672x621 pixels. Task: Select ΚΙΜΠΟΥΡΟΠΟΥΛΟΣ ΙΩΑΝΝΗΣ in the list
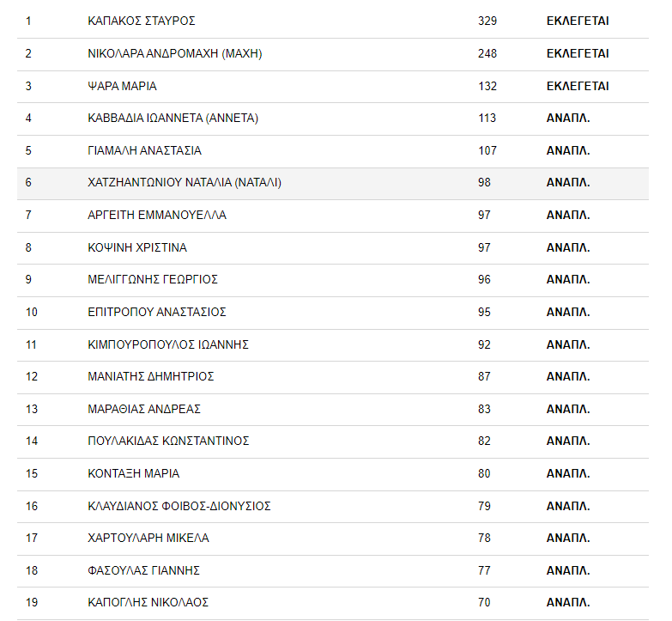click(168, 344)
